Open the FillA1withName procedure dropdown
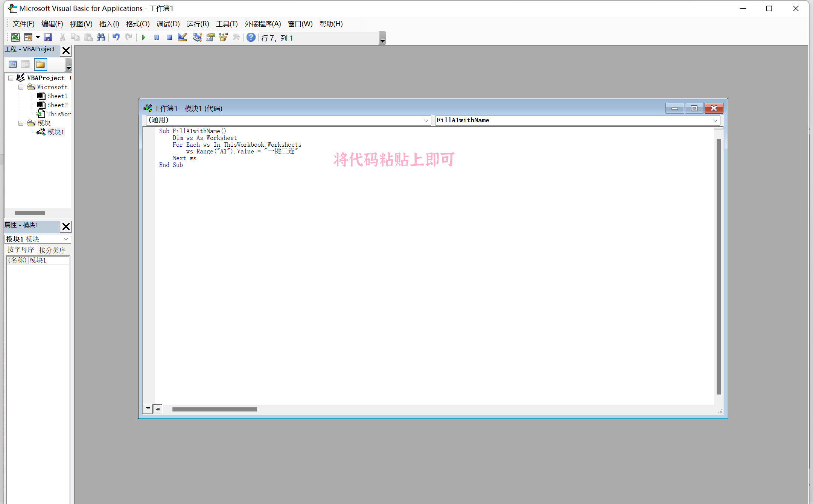Viewport: 813px width, 504px height. coord(715,120)
